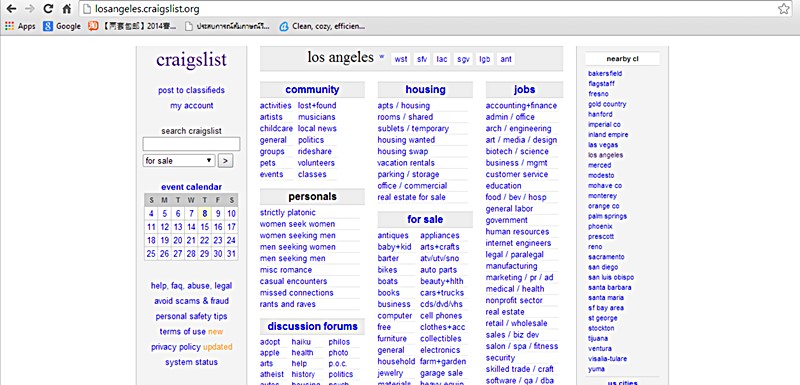Screen dimensions: 800x385
Task: Open the Apps bookmarks shortcut
Action: coord(20,27)
